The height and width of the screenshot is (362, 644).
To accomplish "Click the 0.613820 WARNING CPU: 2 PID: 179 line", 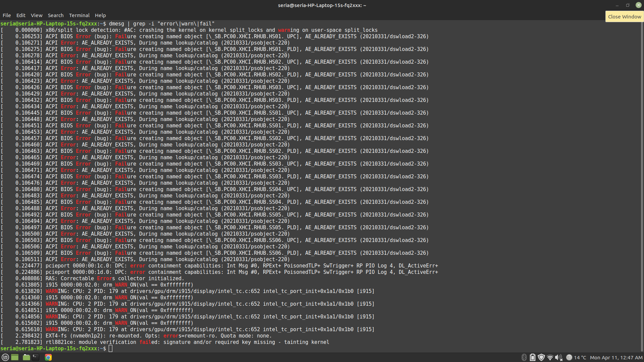I will (187, 291).
